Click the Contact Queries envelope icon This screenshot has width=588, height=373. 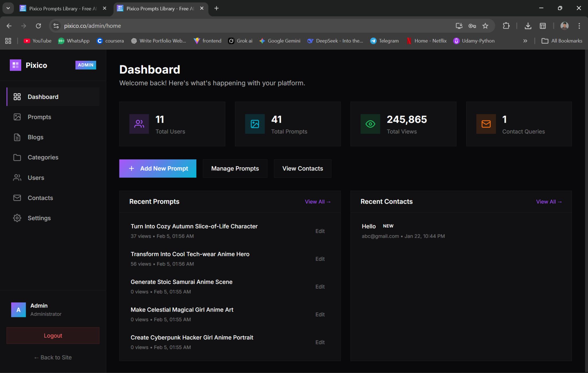(486, 124)
